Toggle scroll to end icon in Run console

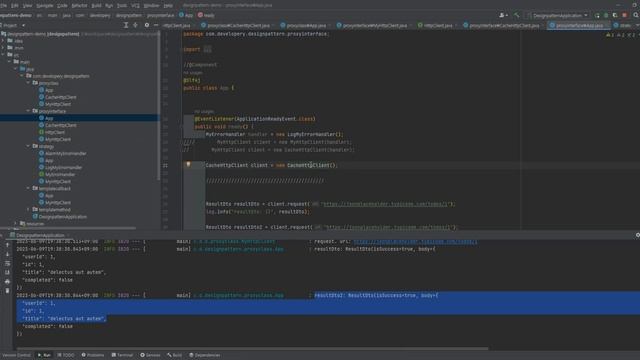pos(7,272)
